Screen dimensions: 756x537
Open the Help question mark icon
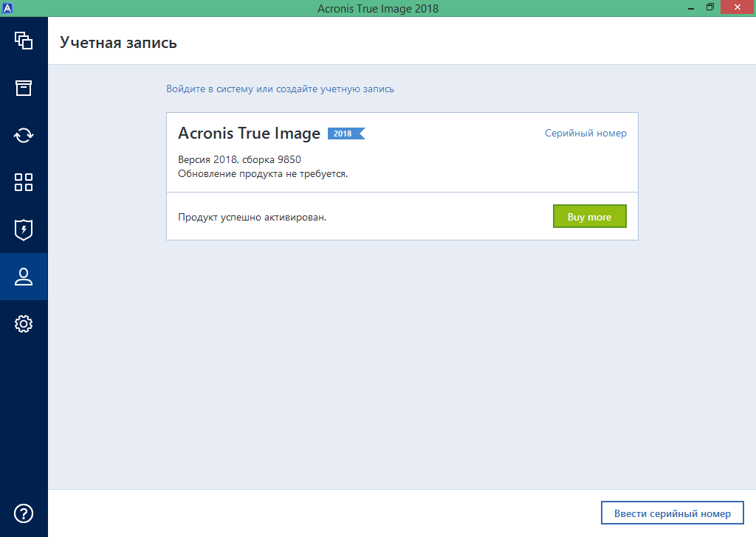click(x=24, y=513)
